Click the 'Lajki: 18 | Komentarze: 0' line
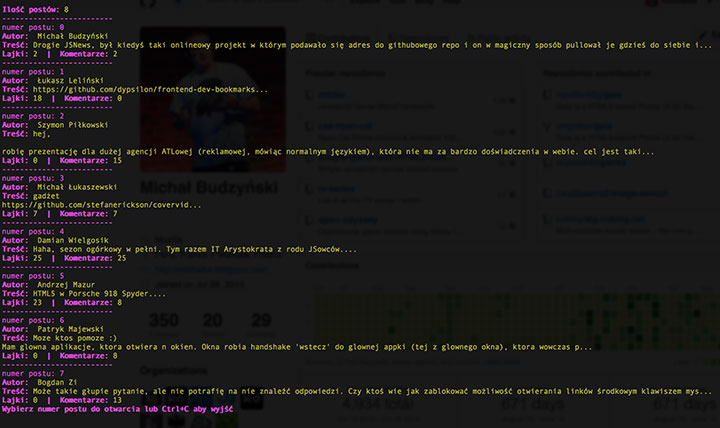 tap(62, 98)
